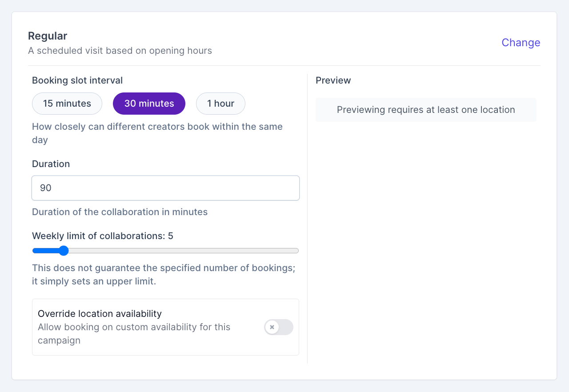Click the Change link

(521, 43)
